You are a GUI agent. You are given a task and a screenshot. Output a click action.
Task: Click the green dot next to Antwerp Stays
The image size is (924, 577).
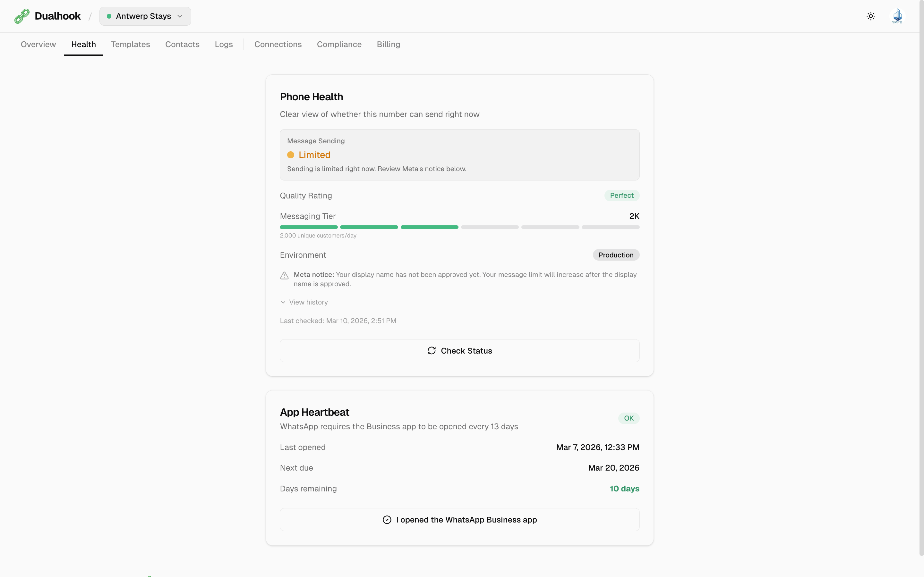pyautogui.click(x=109, y=16)
